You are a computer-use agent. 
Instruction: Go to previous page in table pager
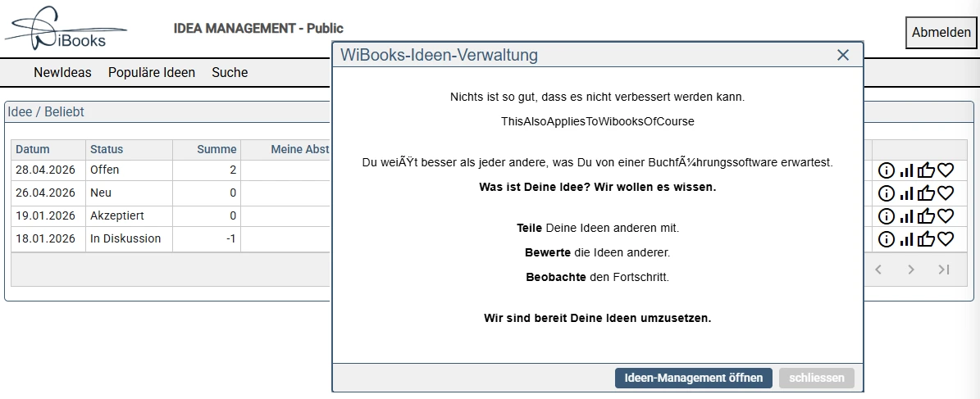[x=878, y=270]
